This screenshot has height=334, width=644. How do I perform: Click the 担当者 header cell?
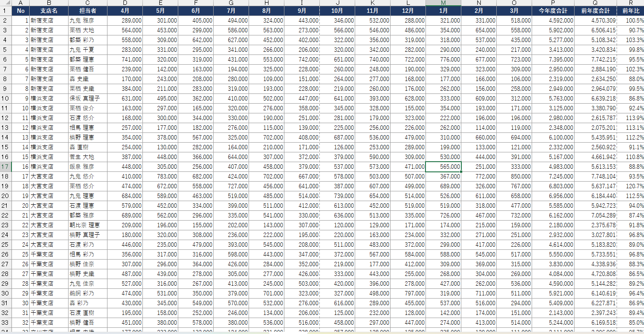pyautogui.click(x=88, y=11)
